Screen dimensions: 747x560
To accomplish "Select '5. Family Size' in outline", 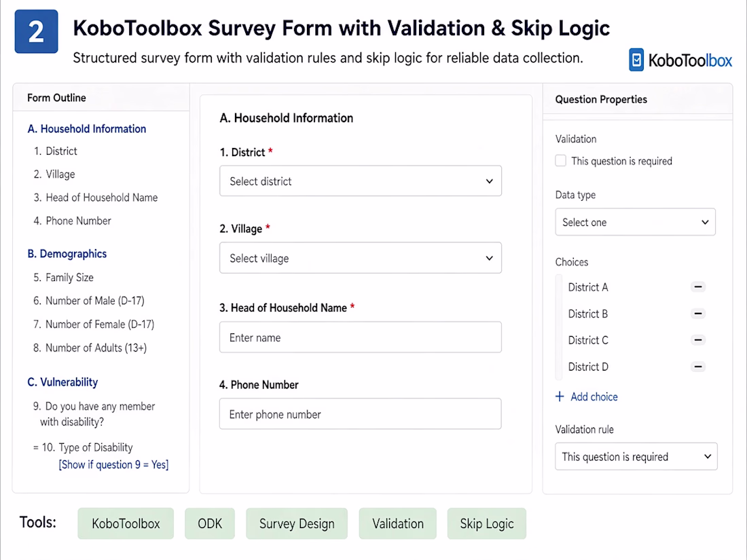I will (63, 278).
